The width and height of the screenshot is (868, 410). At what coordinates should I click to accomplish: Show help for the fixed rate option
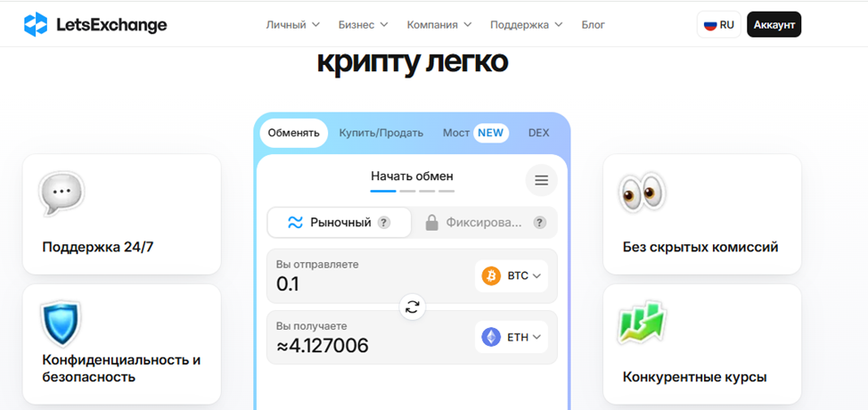coord(540,223)
